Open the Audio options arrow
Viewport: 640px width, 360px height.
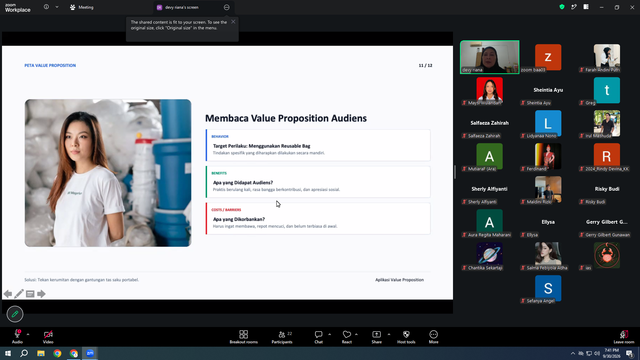pyautogui.click(x=28, y=334)
